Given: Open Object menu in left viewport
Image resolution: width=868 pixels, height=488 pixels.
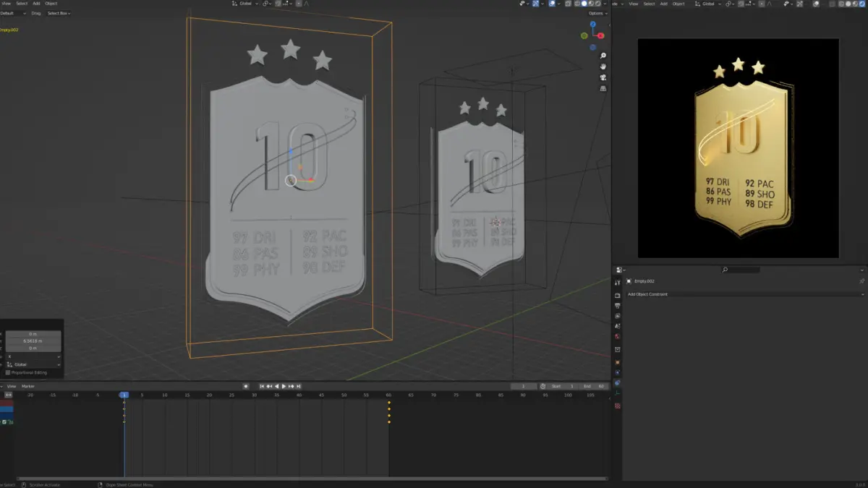Looking at the screenshot, I should (51, 4).
